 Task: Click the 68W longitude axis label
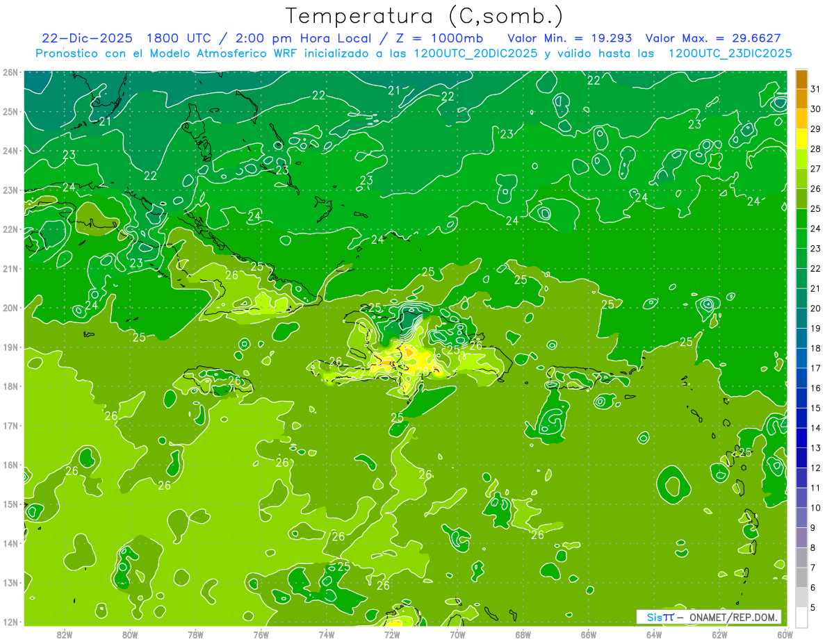pyautogui.click(x=523, y=635)
